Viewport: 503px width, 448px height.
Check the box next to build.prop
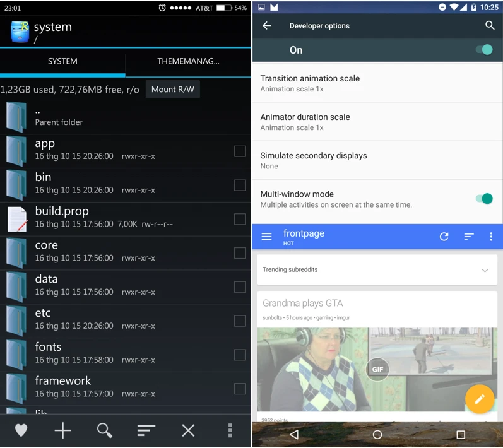tap(240, 219)
